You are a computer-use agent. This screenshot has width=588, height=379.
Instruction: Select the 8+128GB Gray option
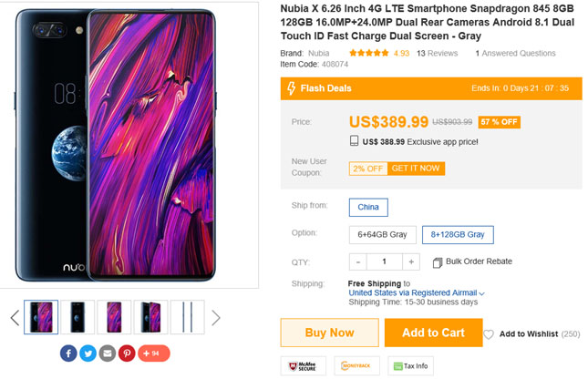coord(458,234)
